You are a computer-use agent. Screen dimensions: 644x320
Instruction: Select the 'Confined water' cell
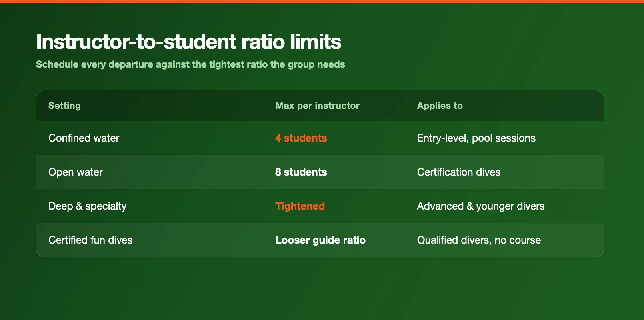tap(84, 138)
